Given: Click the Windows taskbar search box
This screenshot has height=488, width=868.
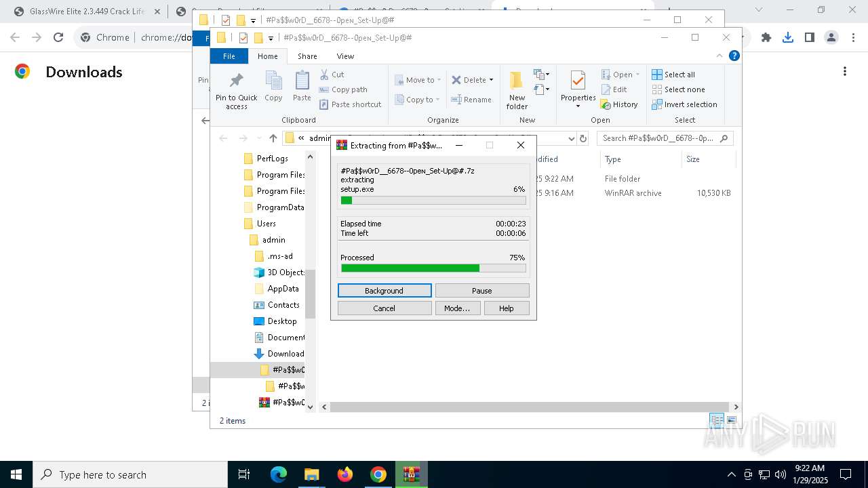Looking at the screenshot, I should [130, 474].
